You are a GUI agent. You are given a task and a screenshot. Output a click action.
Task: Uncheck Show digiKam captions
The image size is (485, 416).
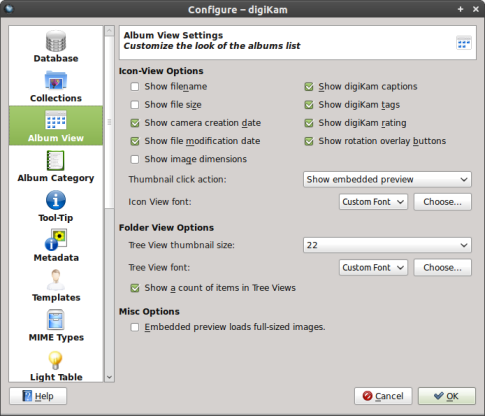click(309, 87)
